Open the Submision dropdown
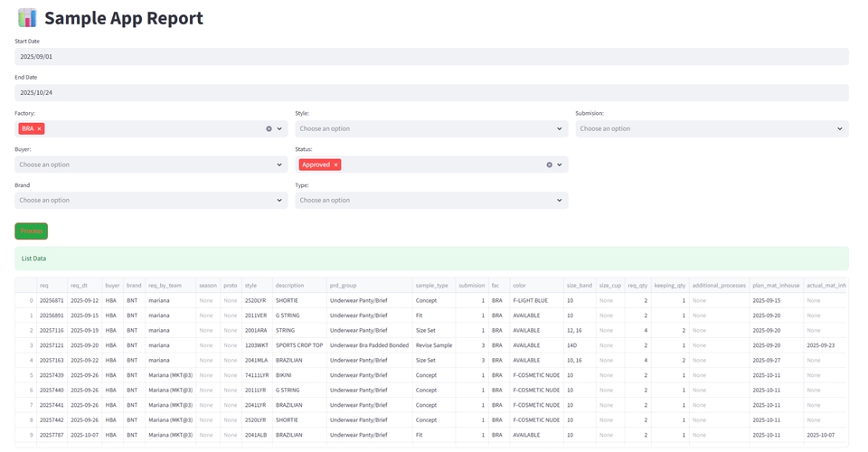The width and height of the screenshot is (868, 452). point(711,129)
